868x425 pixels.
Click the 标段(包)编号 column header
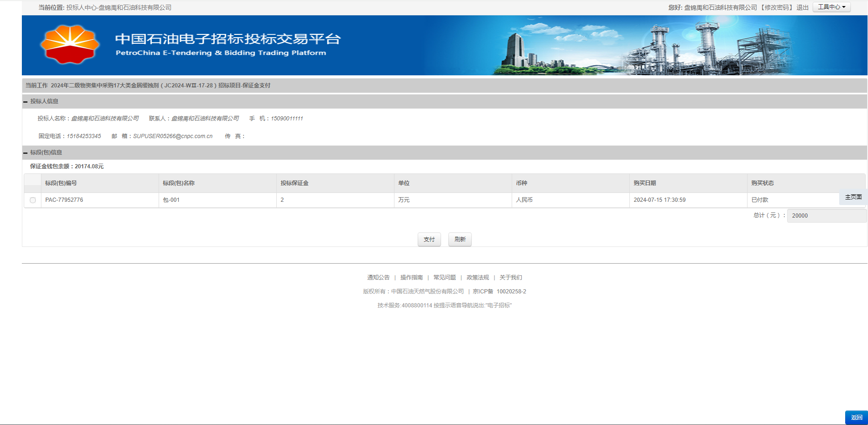tap(100, 183)
